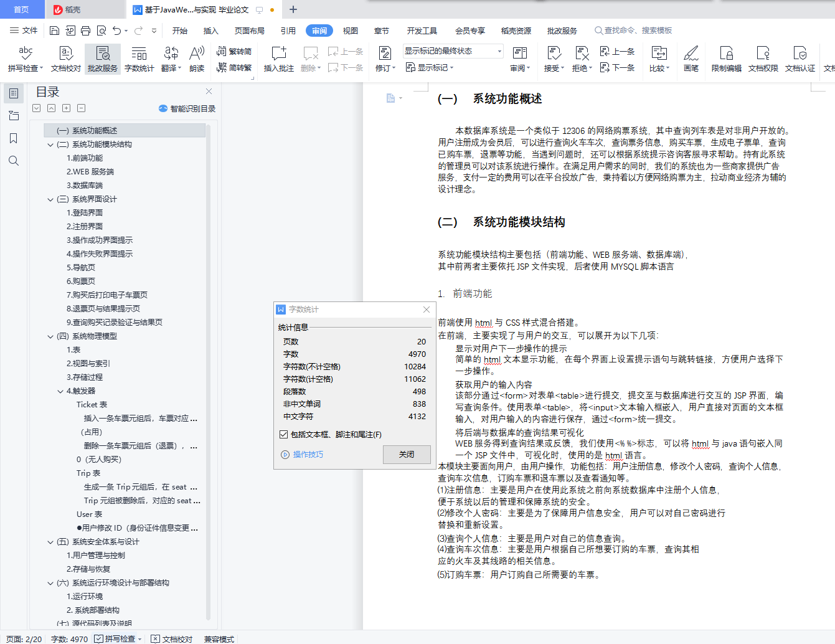This screenshot has width=835, height=644.
Task: Select the outline icon in left sidebar
Action: 14,93
